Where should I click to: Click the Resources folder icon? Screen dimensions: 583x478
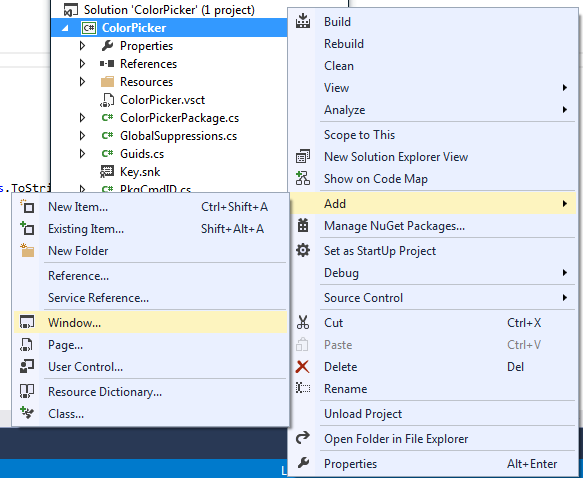tap(107, 82)
